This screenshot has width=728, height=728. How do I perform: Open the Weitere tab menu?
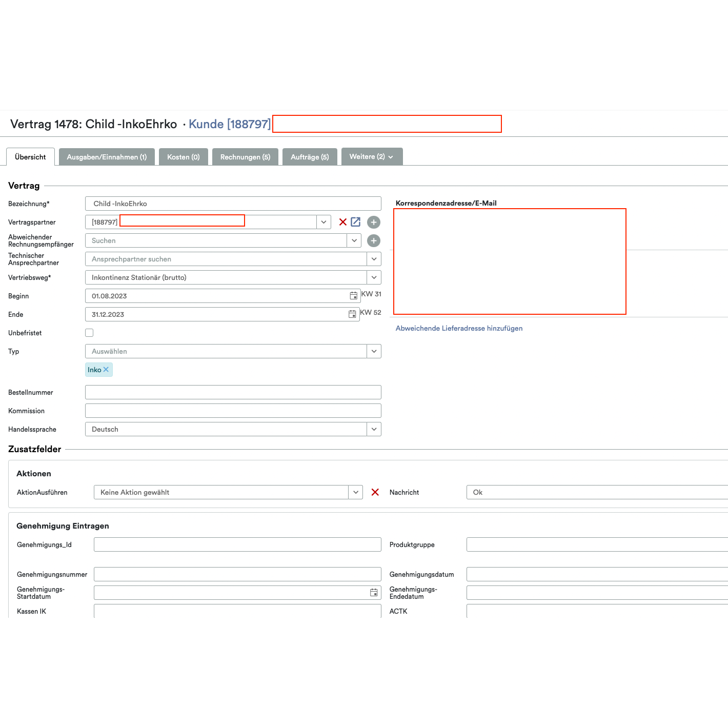tap(372, 156)
